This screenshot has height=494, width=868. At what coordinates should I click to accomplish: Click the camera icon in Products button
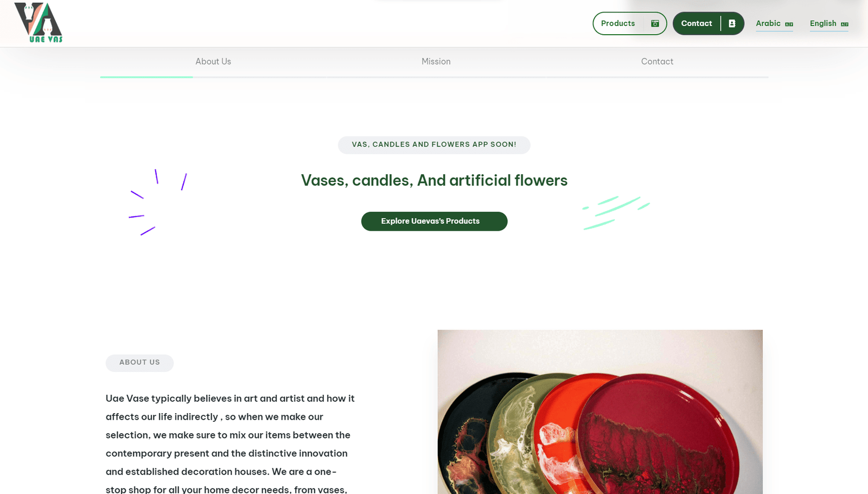(x=655, y=23)
